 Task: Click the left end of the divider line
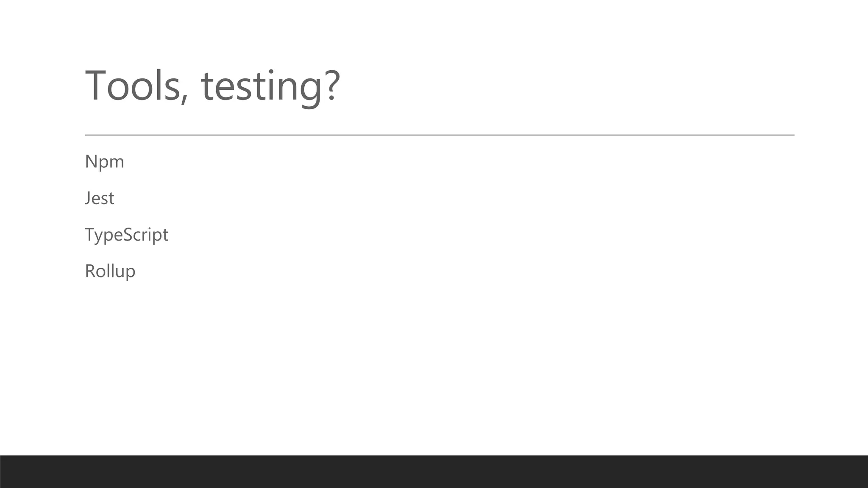point(86,135)
